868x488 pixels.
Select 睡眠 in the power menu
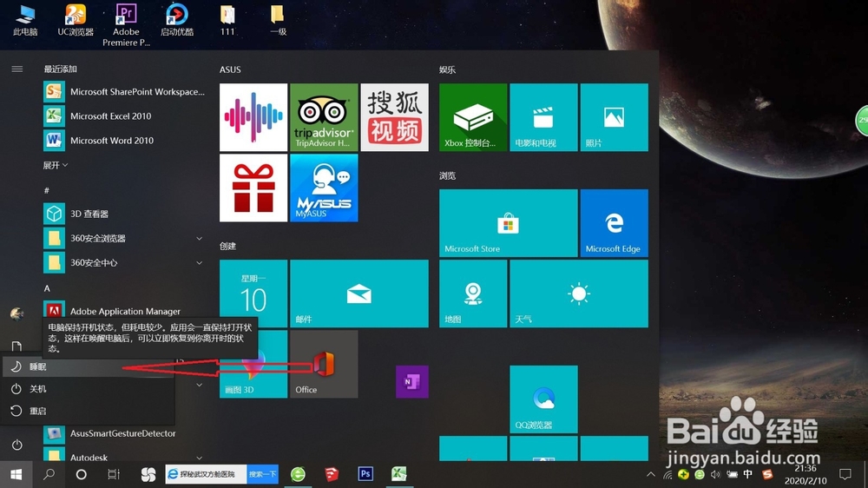click(x=89, y=366)
